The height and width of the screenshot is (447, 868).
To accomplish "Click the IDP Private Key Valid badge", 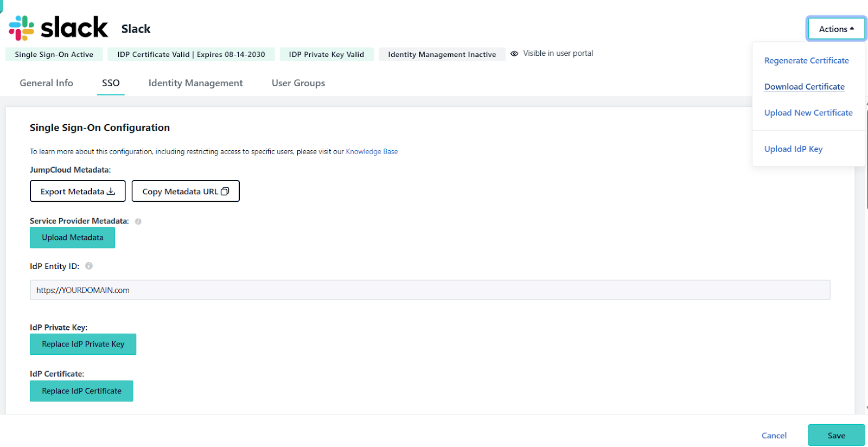I will coord(326,54).
